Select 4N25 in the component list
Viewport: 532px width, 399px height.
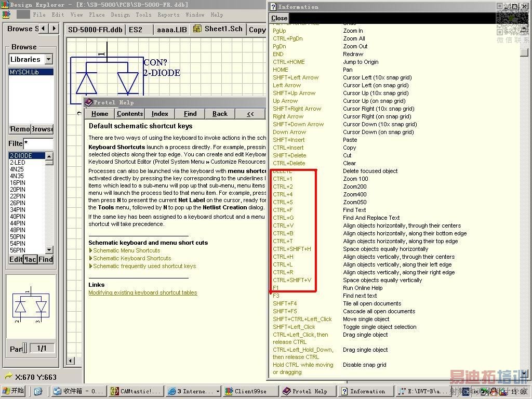[27, 169]
